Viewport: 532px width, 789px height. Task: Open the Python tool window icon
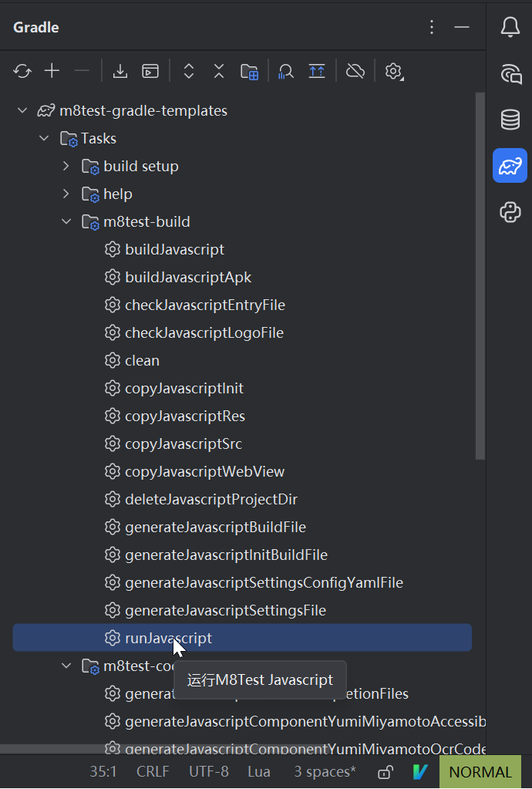[510, 212]
